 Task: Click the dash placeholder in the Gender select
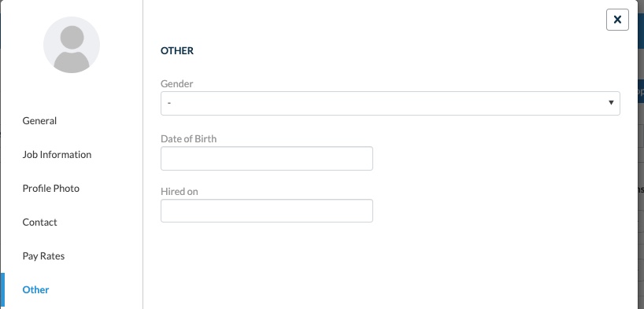click(x=169, y=102)
